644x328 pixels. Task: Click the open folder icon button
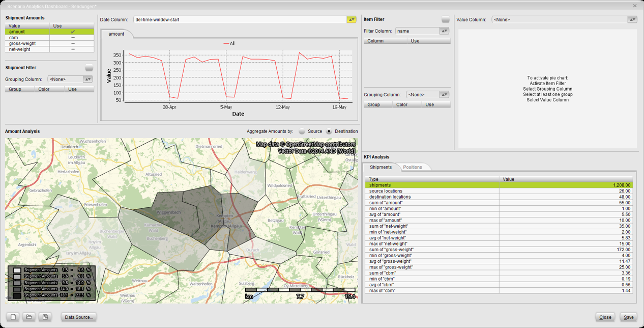[x=29, y=317]
